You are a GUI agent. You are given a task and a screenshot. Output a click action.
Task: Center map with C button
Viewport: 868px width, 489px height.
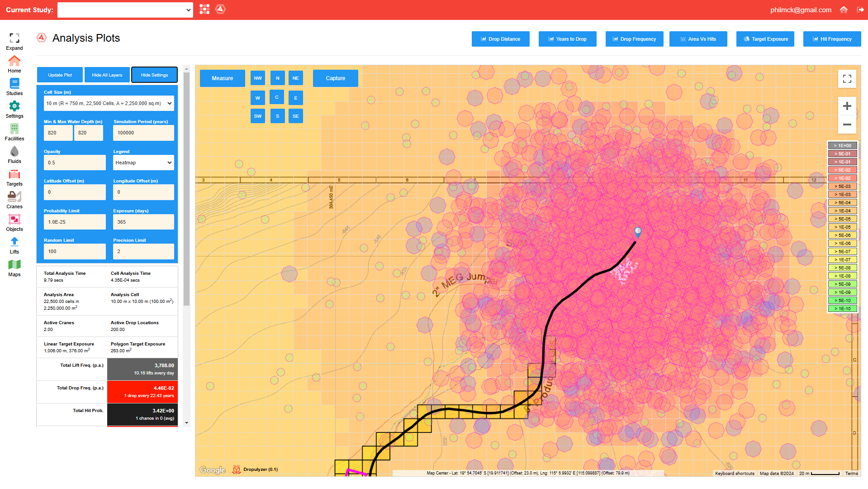pyautogui.click(x=277, y=97)
